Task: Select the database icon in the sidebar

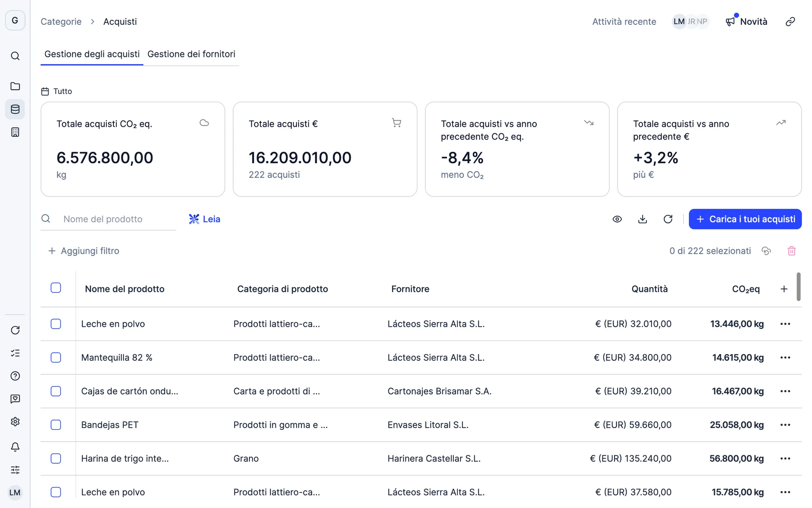Action: pos(15,109)
